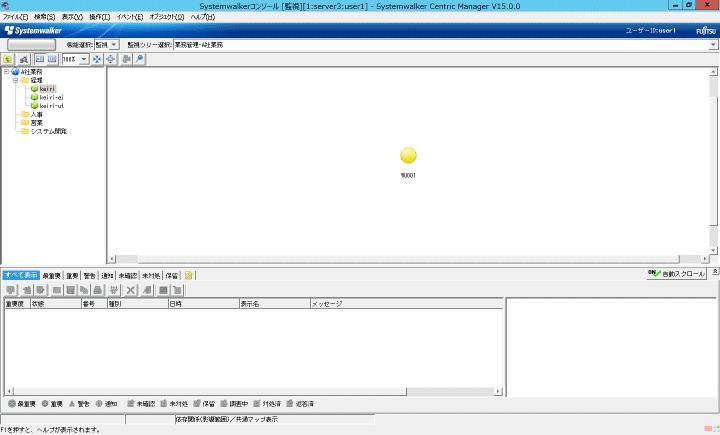Click the event list horizontal scrollbar thumb
Screen dimensions: 720x435
(210, 391)
